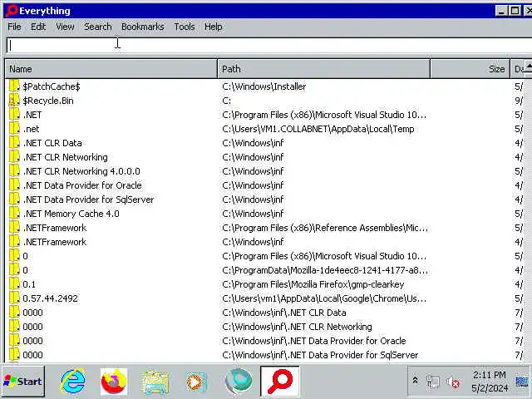
Task: Click the muted volume tray icon
Action: 453,382
